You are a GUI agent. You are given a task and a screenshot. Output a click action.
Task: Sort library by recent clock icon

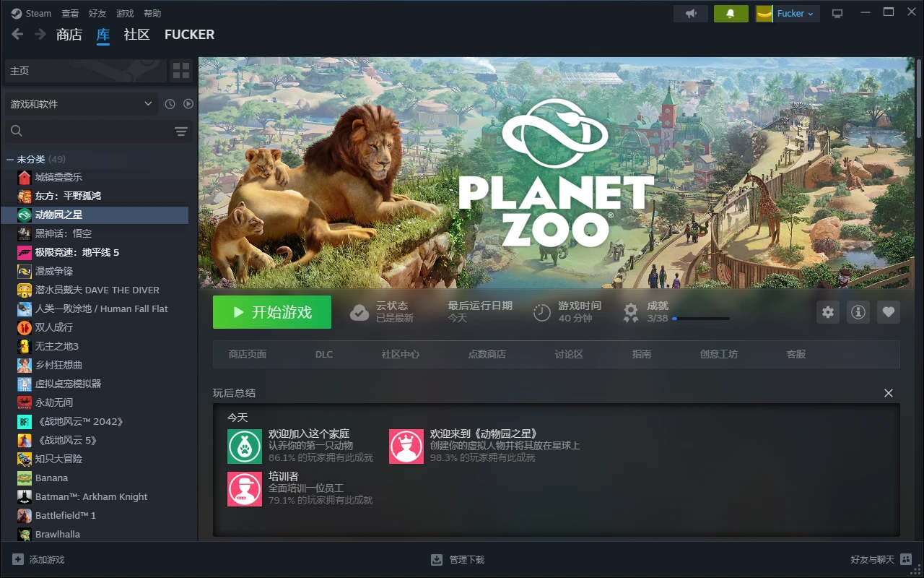(x=170, y=104)
